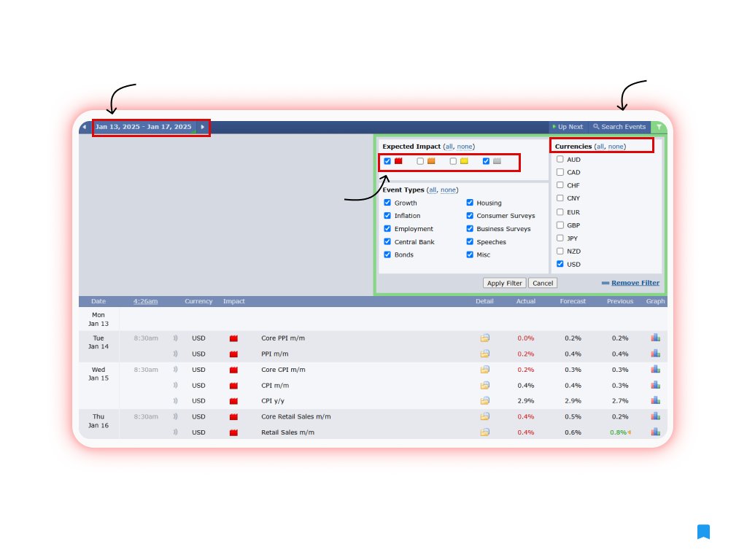Uncheck the USD currency box
The image size is (747, 560).
(x=560, y=264)
